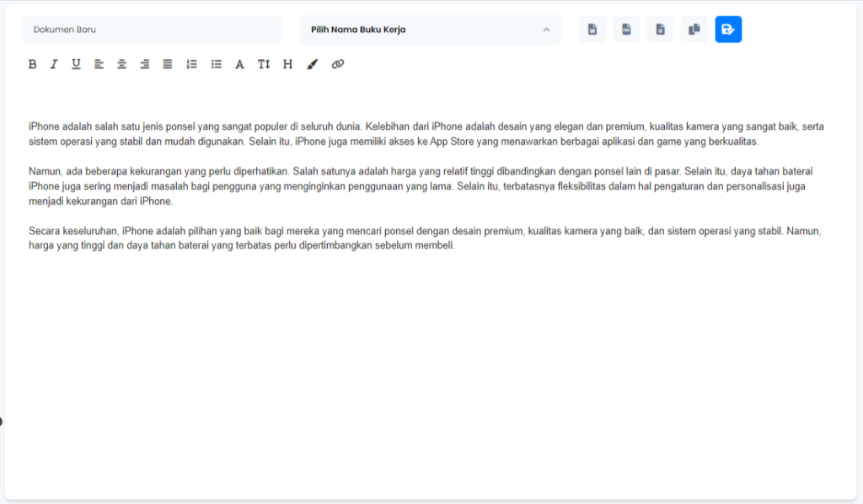This screenshot has width=863, height=504.
Task: Copy the document content with the copy icon
Action: click(x=694, y=29)
